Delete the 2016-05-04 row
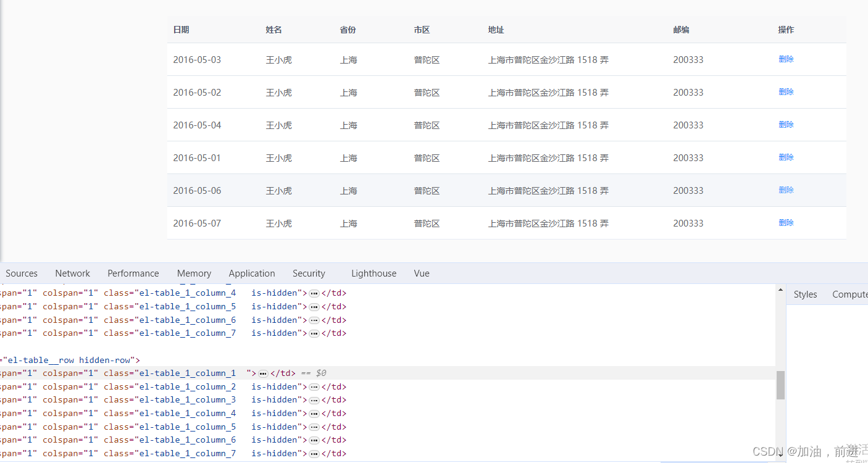868x463 pixels. point(786,125)
